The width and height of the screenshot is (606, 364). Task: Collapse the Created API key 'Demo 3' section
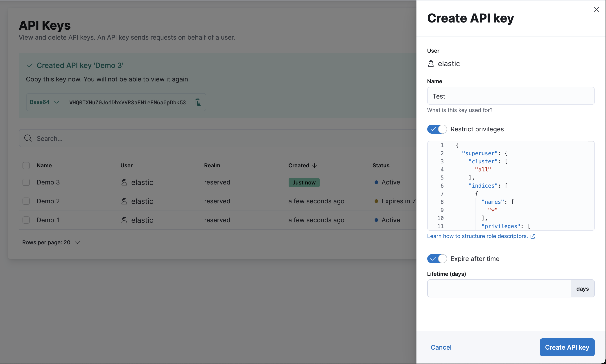pos(29,65)
